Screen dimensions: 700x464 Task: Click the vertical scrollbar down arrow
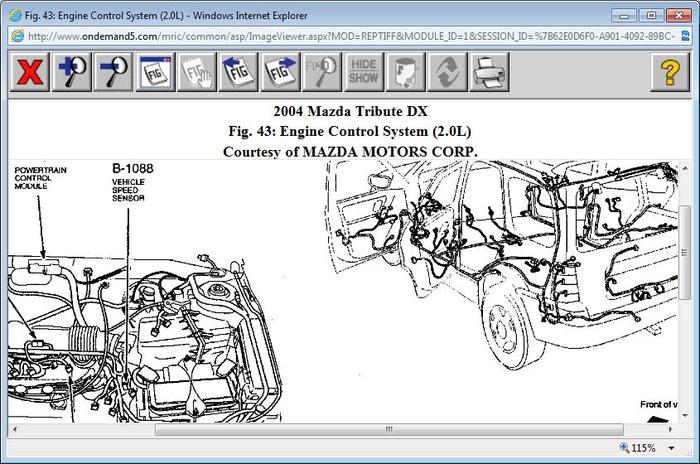(x=685, y=414)
